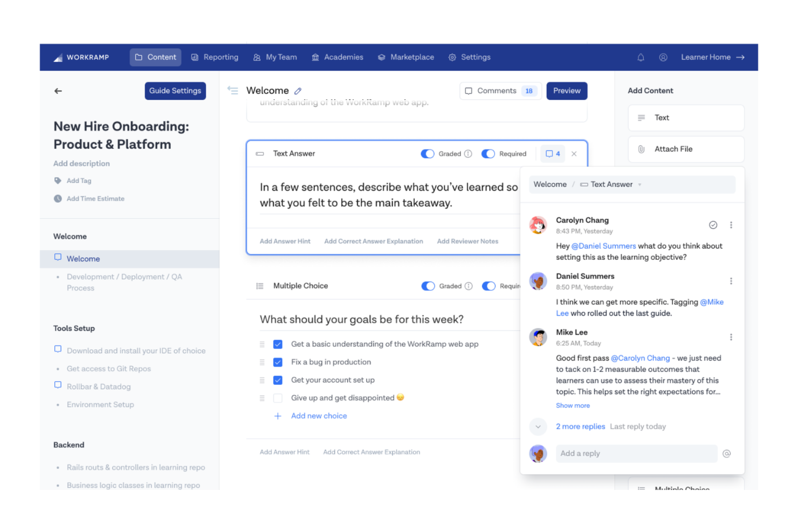798x532 pixels.
Task: Add a new choice to the Multiple Choice question
Action: [x=319, y=416]
